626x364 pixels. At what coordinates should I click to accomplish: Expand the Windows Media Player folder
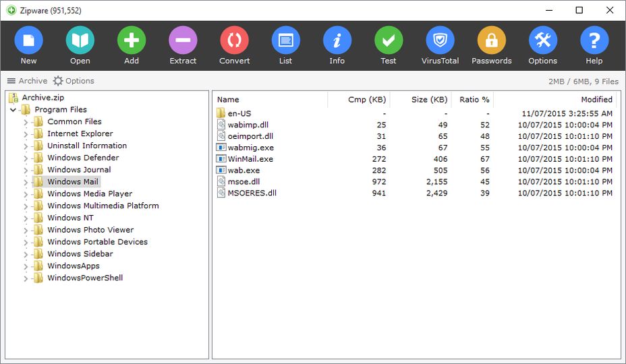coord(26,194)
